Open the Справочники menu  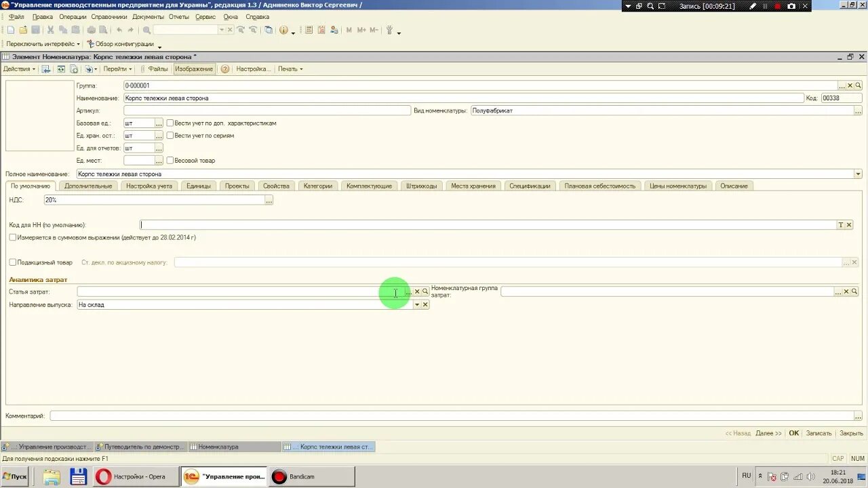[109, 17]
